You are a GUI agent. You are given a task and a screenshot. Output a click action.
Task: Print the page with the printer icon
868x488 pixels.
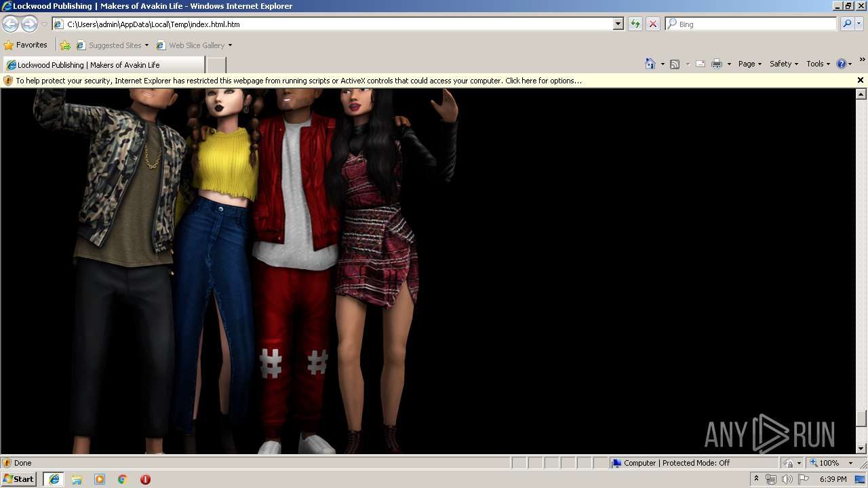pos(717,64)
